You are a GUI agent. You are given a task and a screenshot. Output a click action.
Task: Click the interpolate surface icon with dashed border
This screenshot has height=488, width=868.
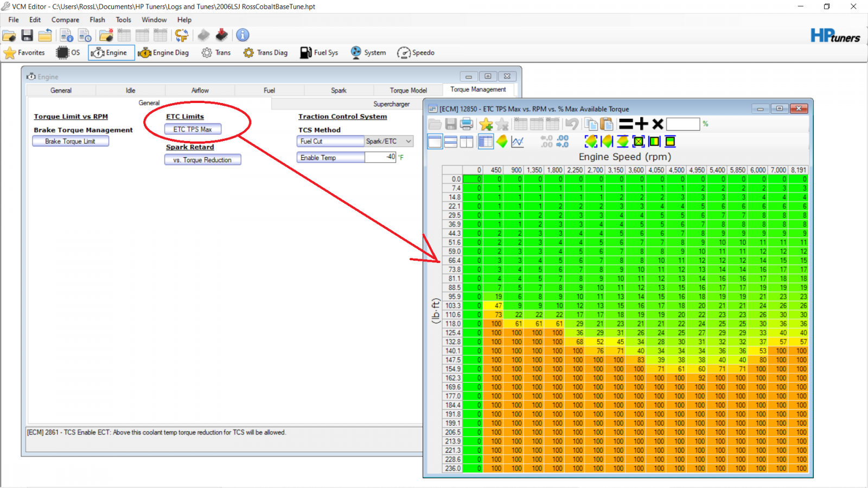click(x=591, y=142)
